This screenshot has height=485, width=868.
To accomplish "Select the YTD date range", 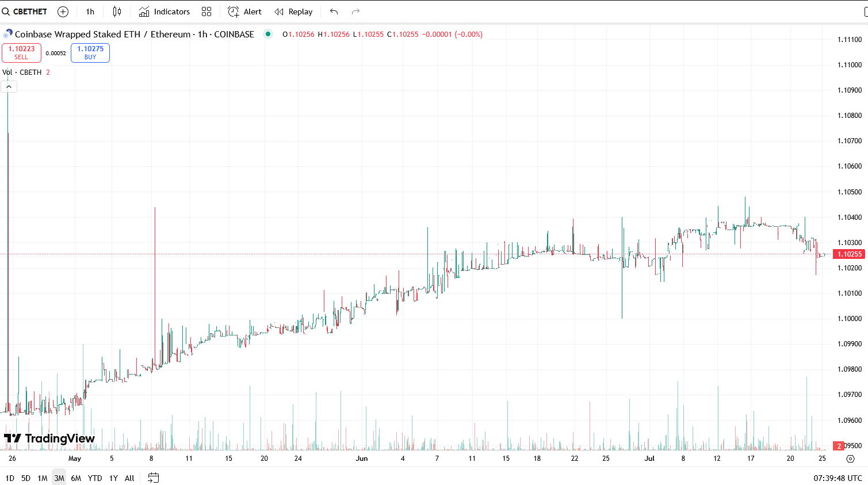I will tap(95, 478).
